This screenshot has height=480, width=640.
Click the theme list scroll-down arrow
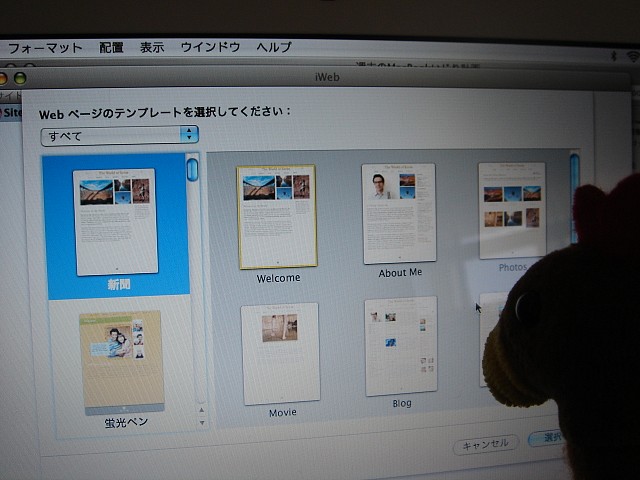point(200,422)
